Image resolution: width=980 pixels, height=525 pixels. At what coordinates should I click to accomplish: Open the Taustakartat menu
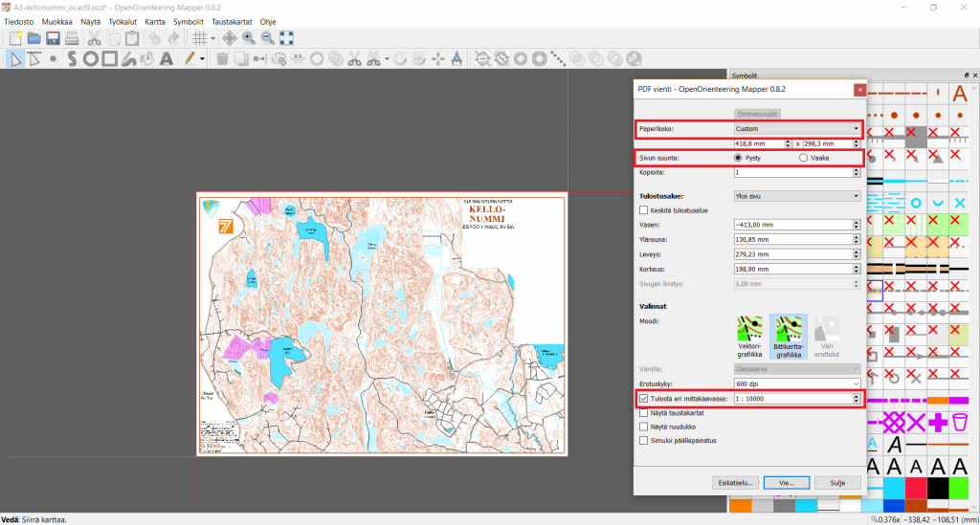tap(234, 21)
